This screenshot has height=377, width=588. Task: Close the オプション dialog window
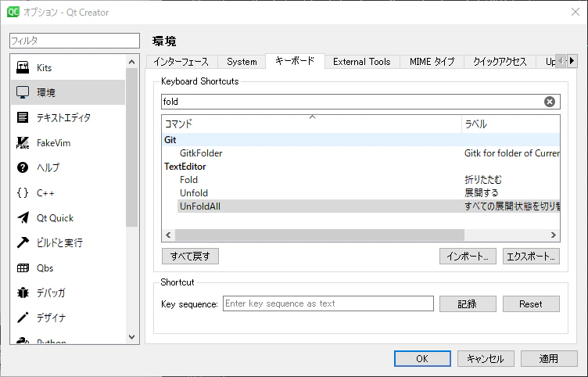click(x=575, y=12)
